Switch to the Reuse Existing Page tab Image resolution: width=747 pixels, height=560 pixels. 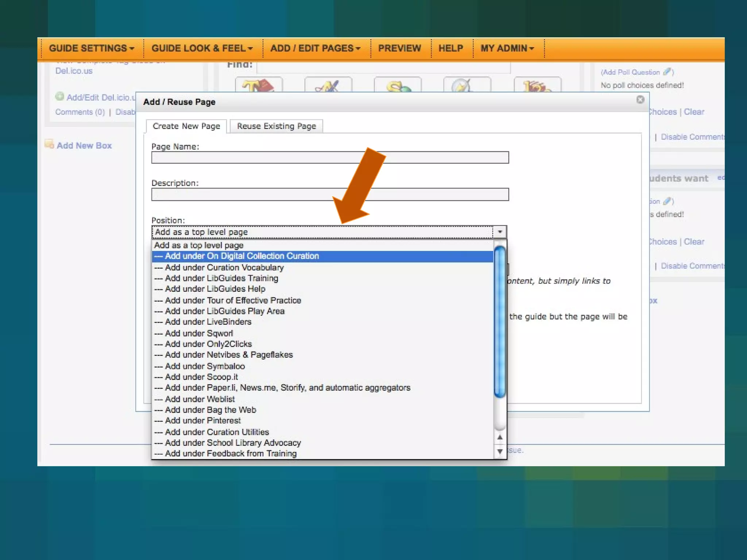(x=276, y=126)
